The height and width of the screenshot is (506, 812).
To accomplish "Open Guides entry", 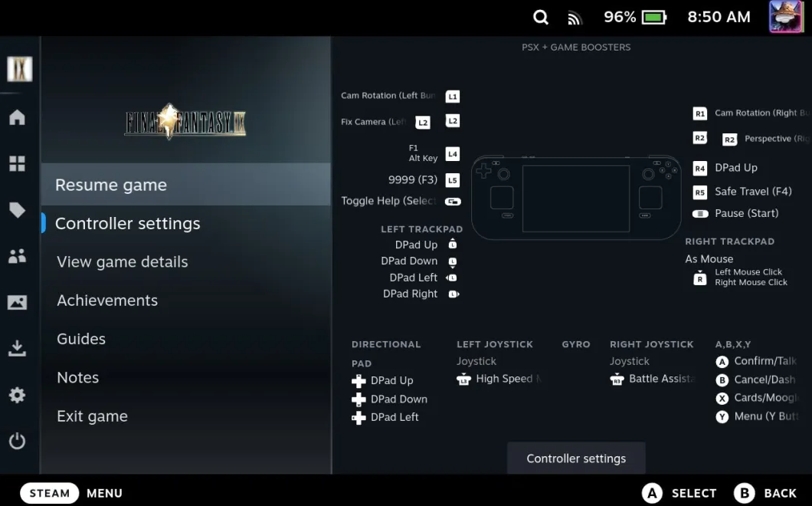I will (x=186, y=339).
